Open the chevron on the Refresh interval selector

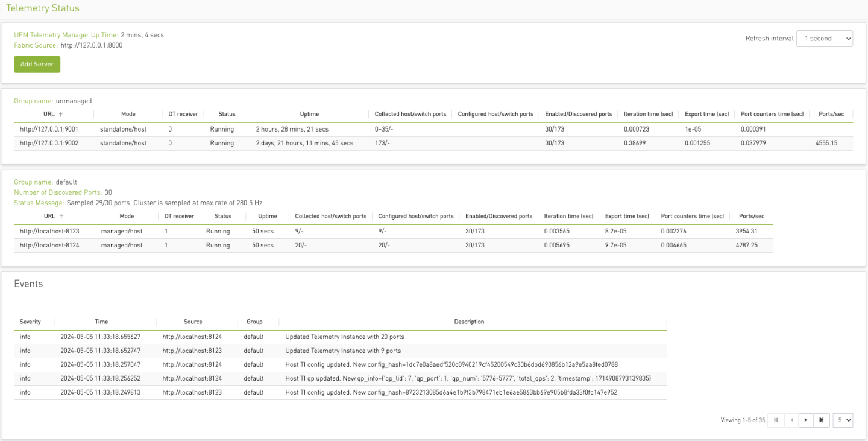[849, 38]
